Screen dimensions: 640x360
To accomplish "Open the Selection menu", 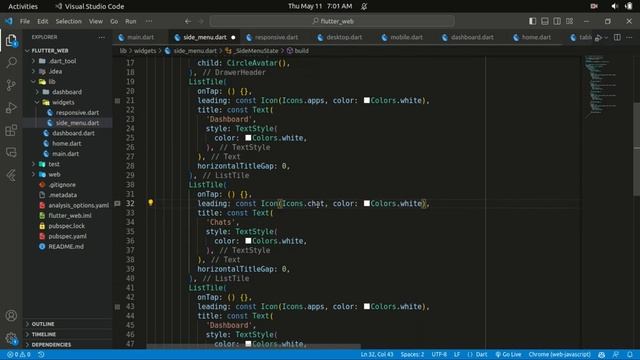I will point(69,21).
